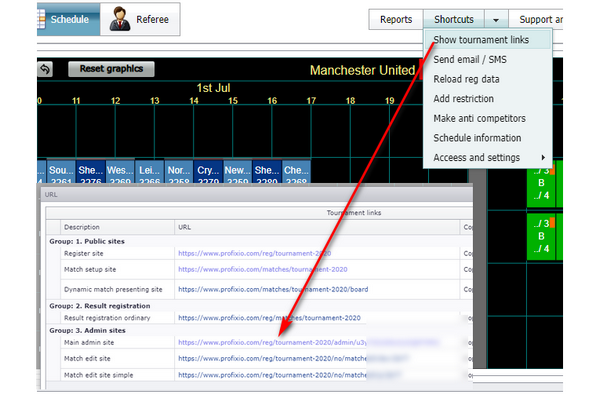Click the Main admin site description cell

pyautogui.click(x=117, y=343)
